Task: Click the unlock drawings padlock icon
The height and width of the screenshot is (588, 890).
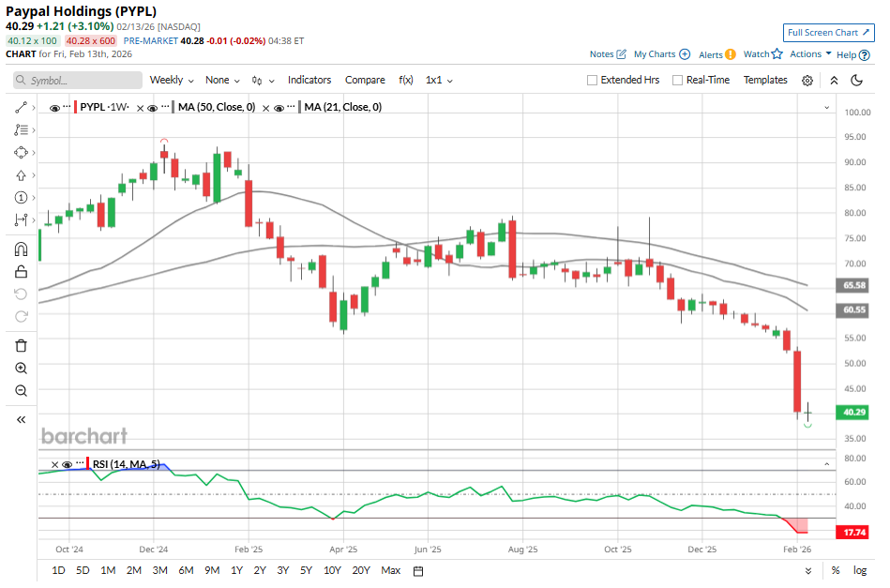Action: click(21, 272)
